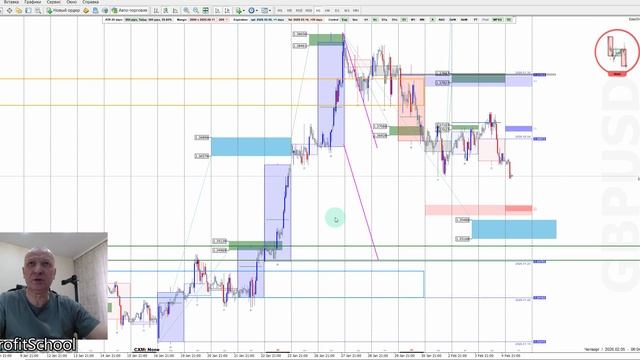Tile chart windows with grid icon

click(206, 10)
